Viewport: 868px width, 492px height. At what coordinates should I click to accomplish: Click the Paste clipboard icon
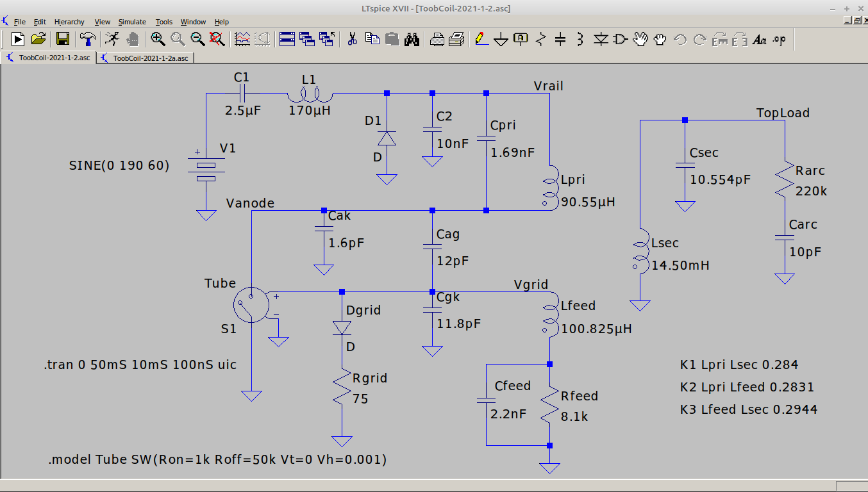pyautogui.click(x=392, y=39)
